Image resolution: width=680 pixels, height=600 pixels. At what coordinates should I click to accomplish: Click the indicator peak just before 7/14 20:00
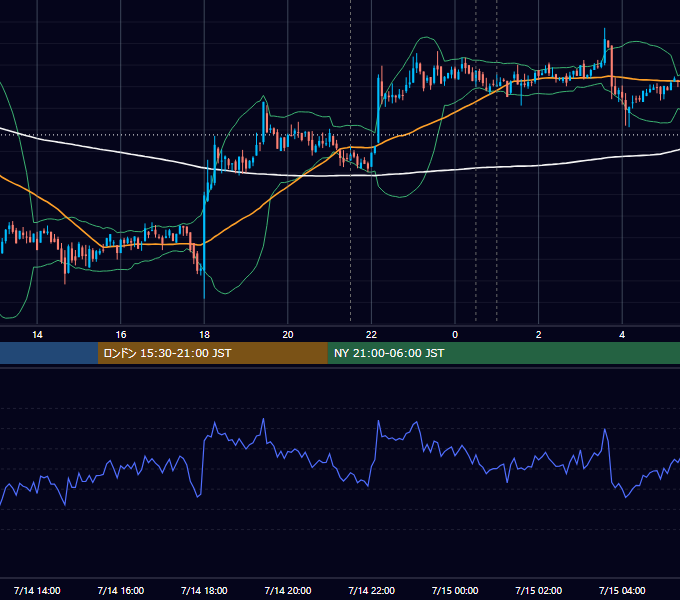click(263, 420)
